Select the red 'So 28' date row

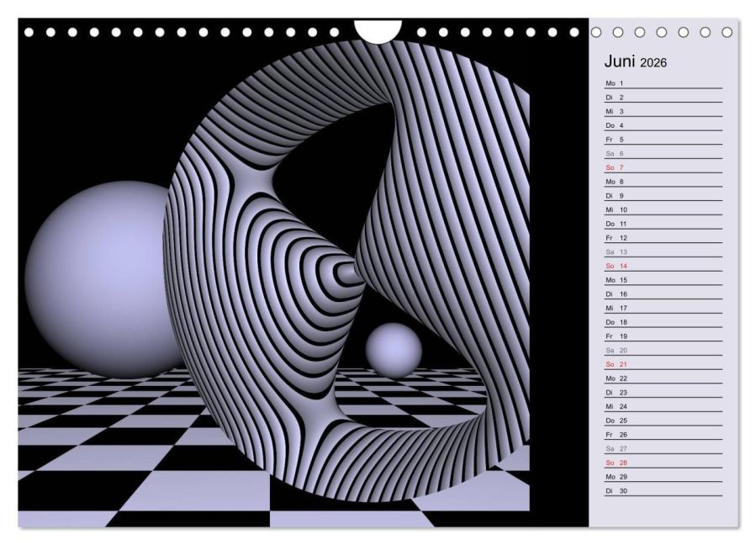(x=663, y=463)
